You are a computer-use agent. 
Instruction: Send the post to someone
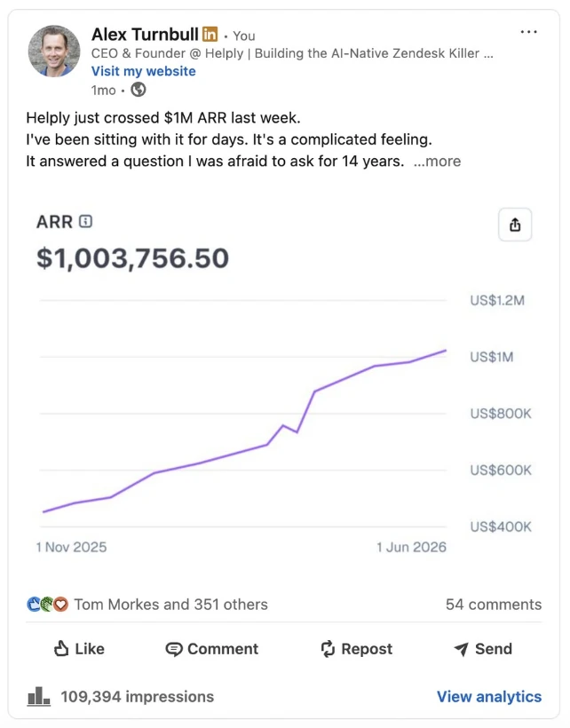(x=483, y=649)
